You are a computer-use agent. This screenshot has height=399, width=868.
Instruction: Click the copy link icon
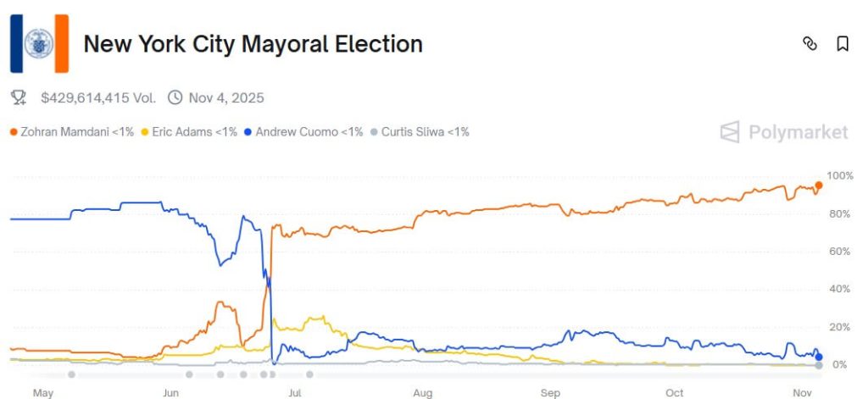tap(810, 43)
